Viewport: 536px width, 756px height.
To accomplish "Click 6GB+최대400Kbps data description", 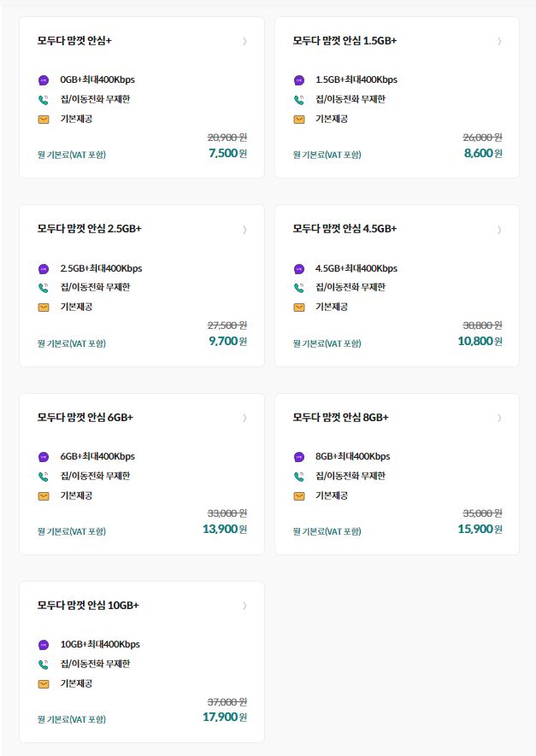I will 97,456.
